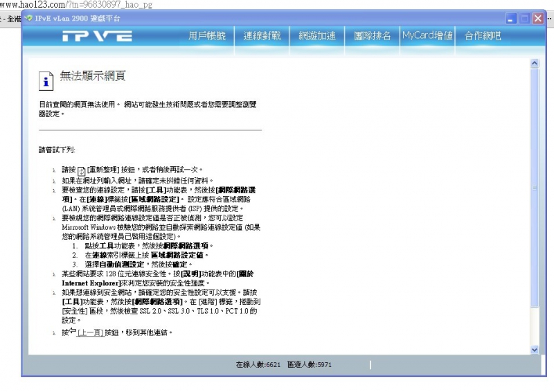Minimize the IPvE vLan window
This screenshot has width=554, height=392.
510,19
